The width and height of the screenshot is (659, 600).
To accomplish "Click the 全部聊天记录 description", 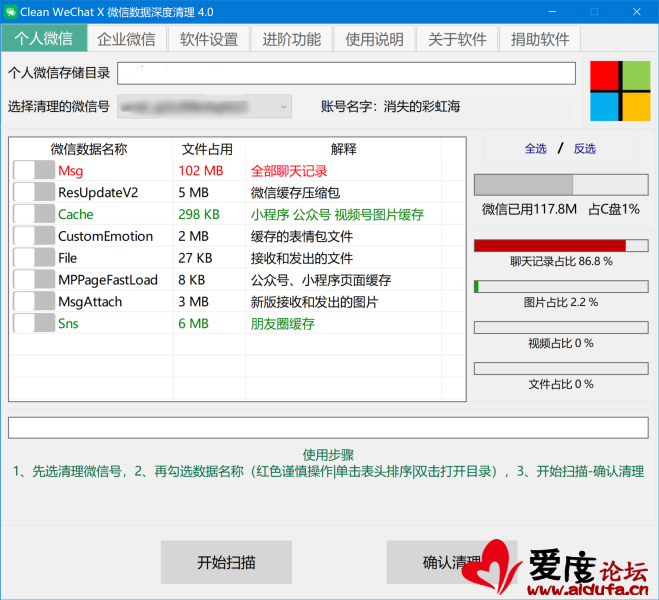I will click(x=289, y=171).
